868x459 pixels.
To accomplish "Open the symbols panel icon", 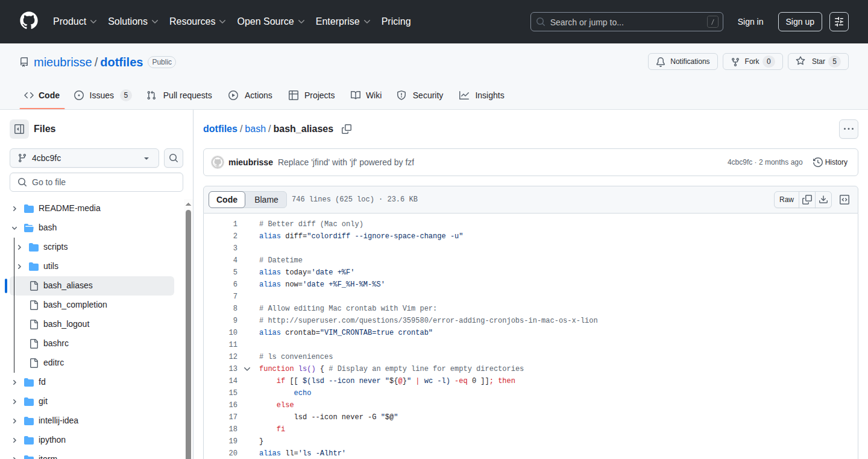I will [x=844, y=200].
